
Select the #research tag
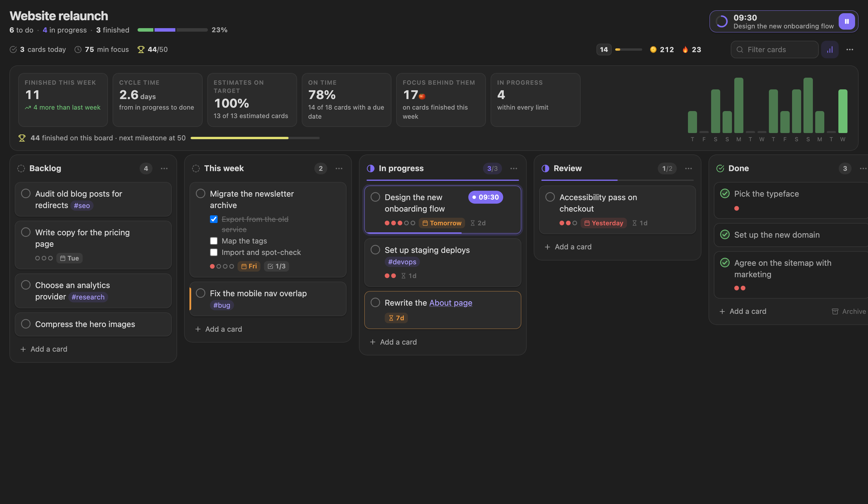click(x=88, y=297)
